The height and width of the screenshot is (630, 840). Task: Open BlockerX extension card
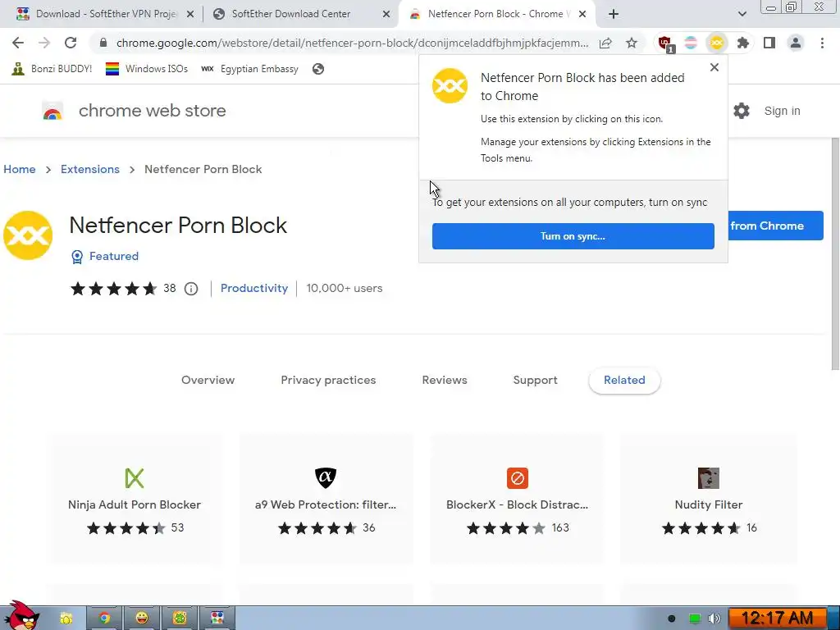[517, 500]
